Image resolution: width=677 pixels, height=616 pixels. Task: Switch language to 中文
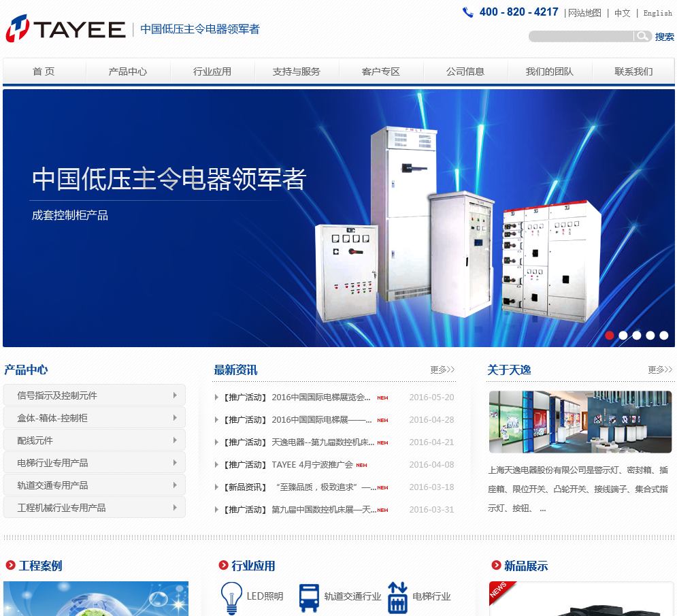pos(622,13)
